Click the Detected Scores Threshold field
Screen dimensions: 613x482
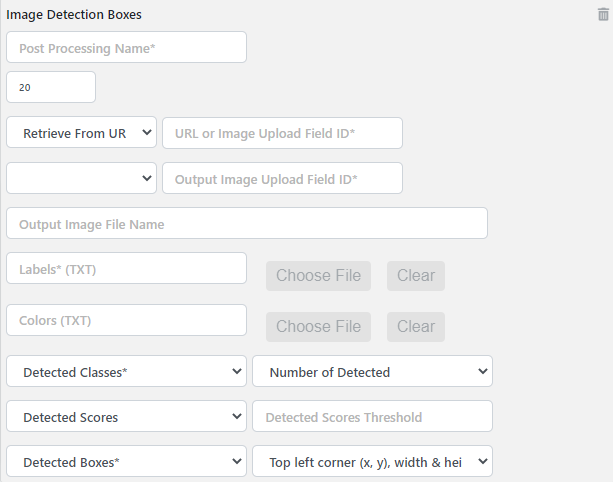click(372, 416)
